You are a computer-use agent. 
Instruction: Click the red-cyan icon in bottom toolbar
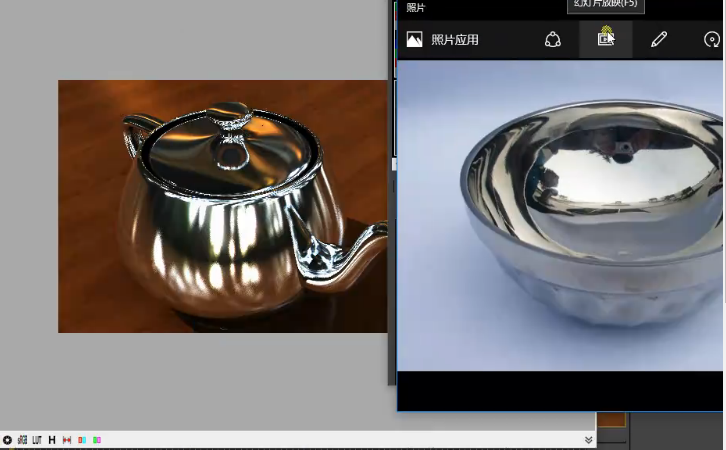tap(82, 440)
